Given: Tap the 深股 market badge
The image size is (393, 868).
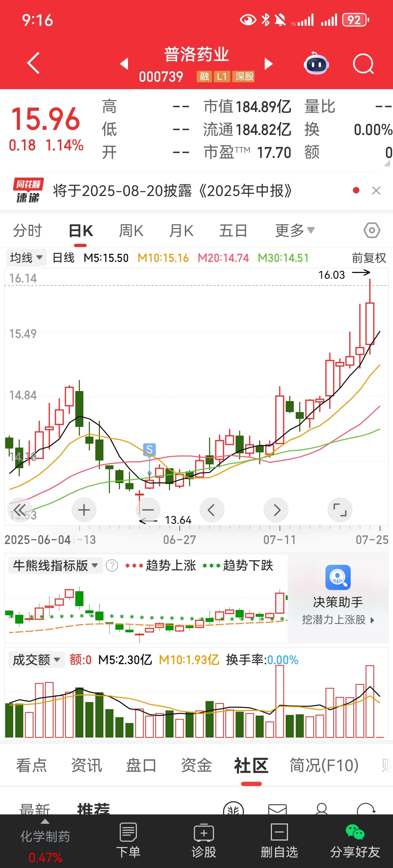Looking at the screenshot, I should [x=244, y=77].
